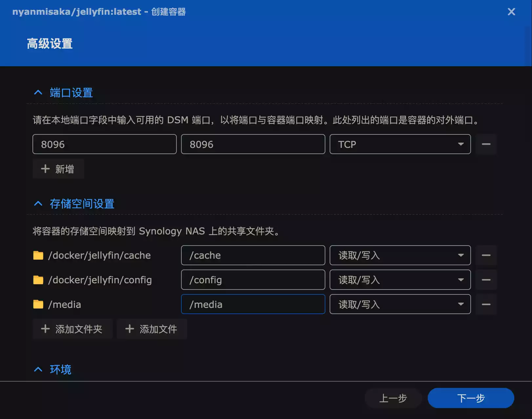Screen dimensions: 532x419
Task: Remove the /config volume mapping
Action: click(486, 280)
